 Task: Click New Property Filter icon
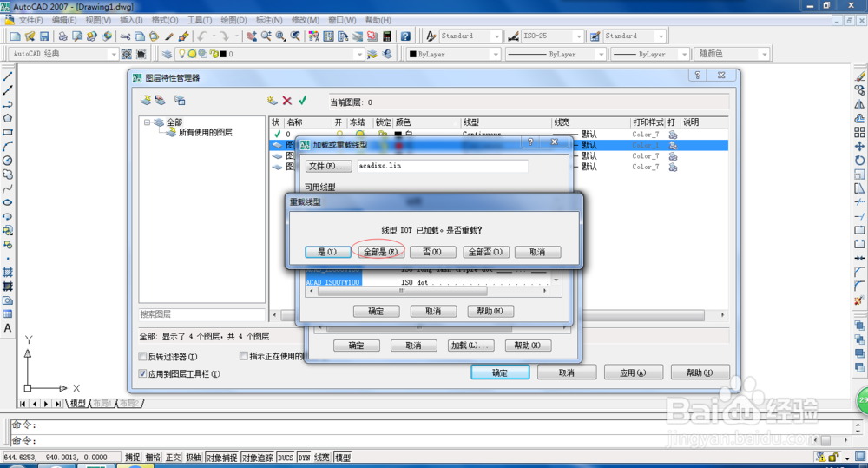click(146, 100)
